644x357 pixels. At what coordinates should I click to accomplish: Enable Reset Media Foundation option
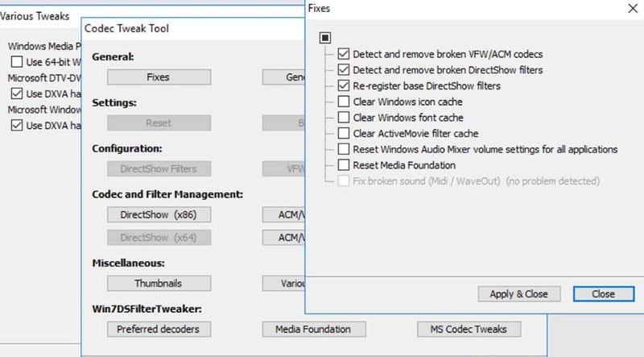345,165
